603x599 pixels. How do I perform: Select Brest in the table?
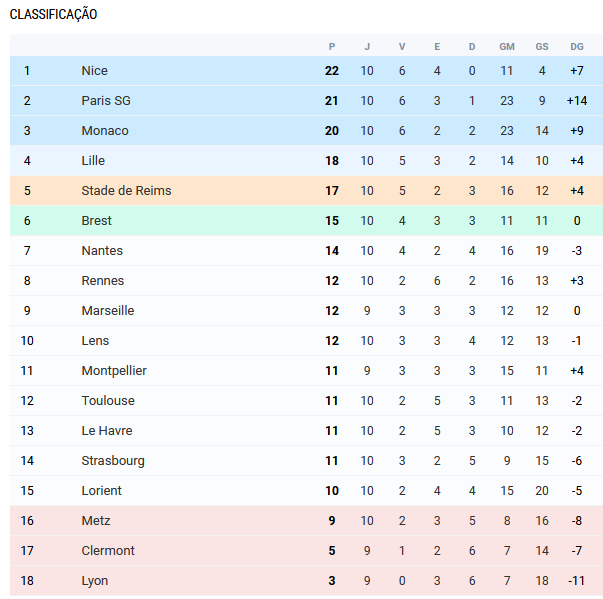(97, 221)
